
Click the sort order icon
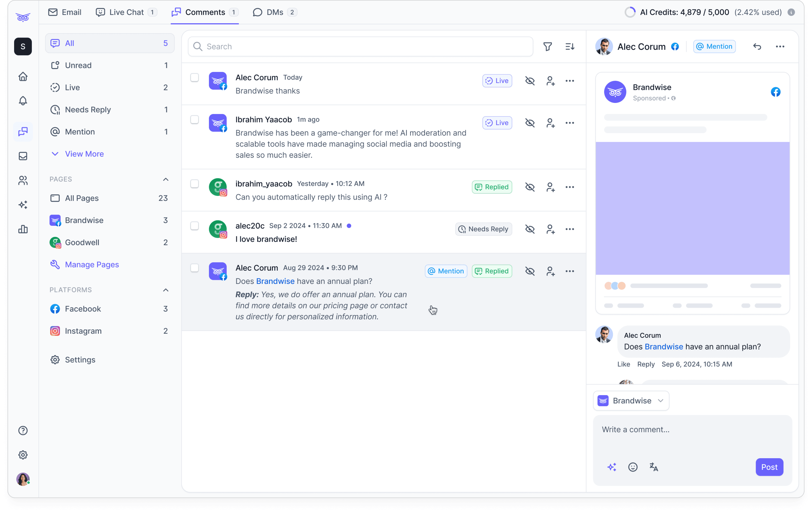570,46
